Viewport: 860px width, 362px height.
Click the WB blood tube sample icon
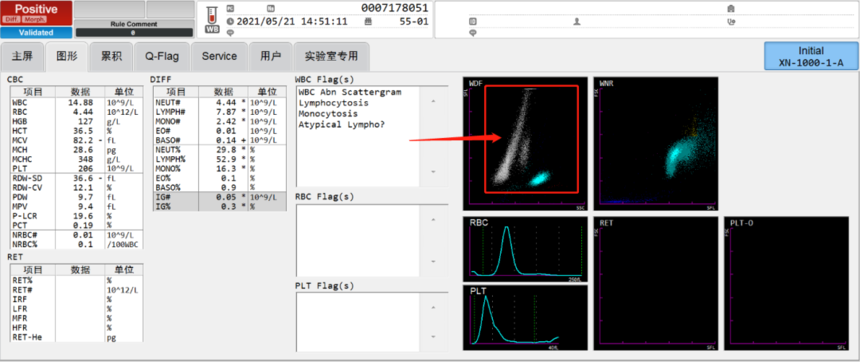pos(212,21)
